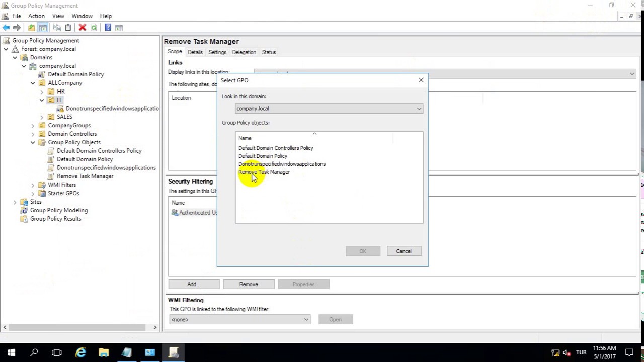Click the taskbar search magnifier icon
The image size is (644, 362).
point(34,352)
